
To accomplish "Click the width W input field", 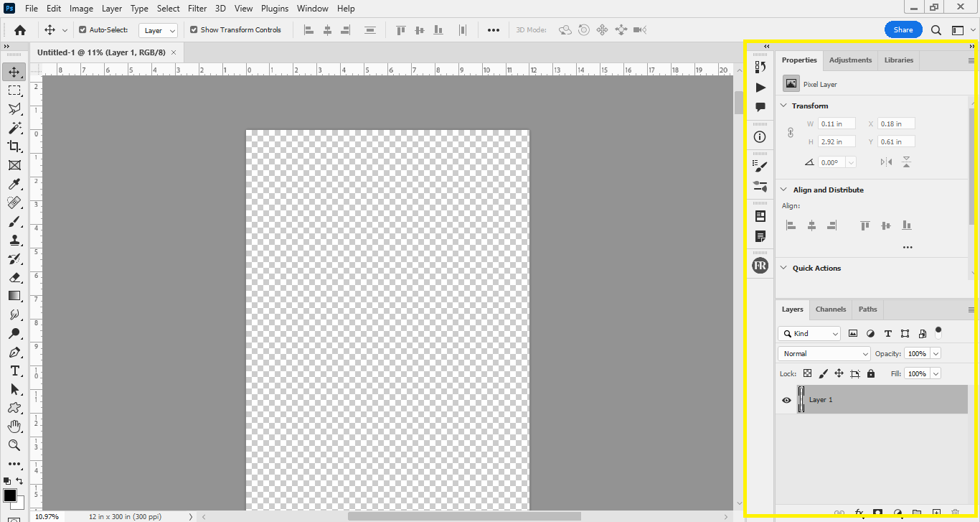I will coord(837,123).
